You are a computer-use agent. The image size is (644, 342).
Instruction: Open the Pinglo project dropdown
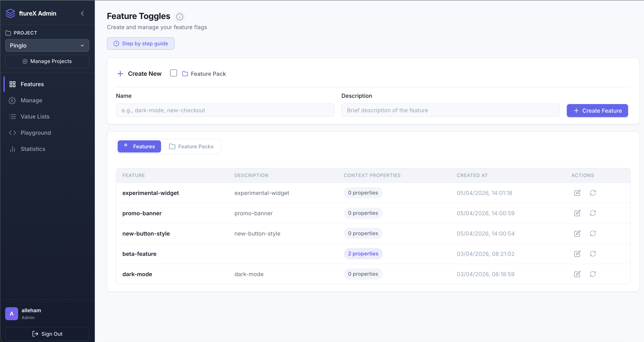pos(47,45)
